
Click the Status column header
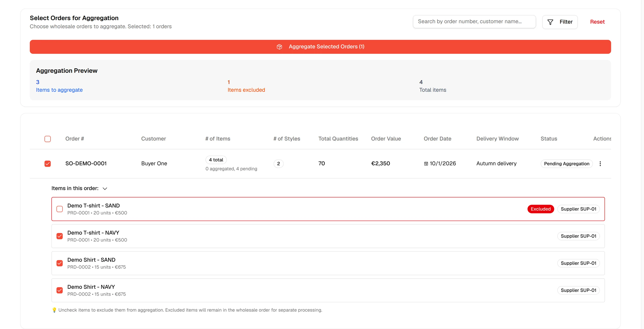549,138
